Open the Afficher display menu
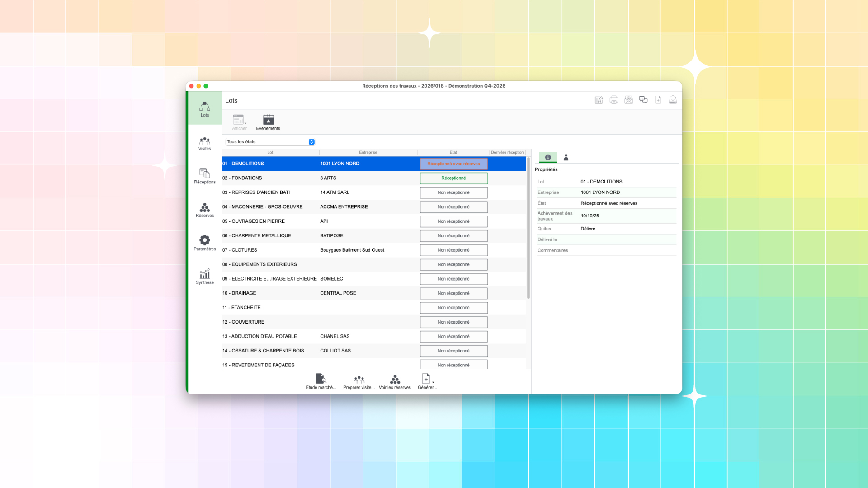 click(x=239, y=122)
